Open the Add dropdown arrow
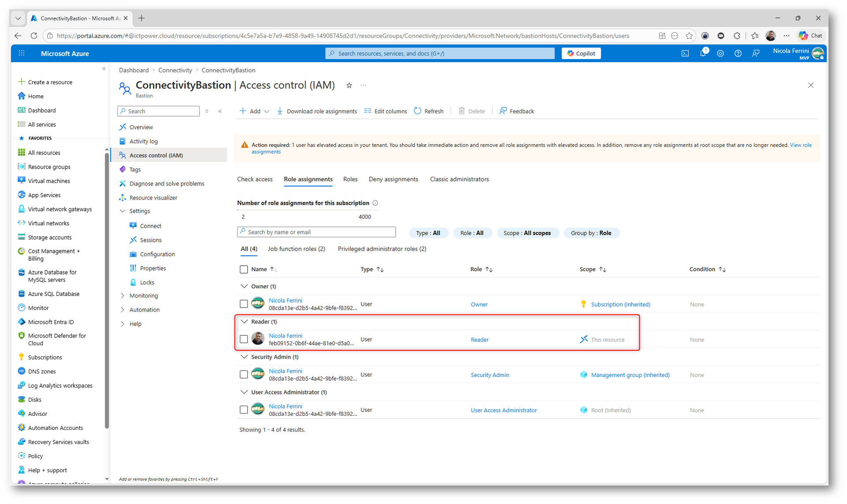 point(267,111)
